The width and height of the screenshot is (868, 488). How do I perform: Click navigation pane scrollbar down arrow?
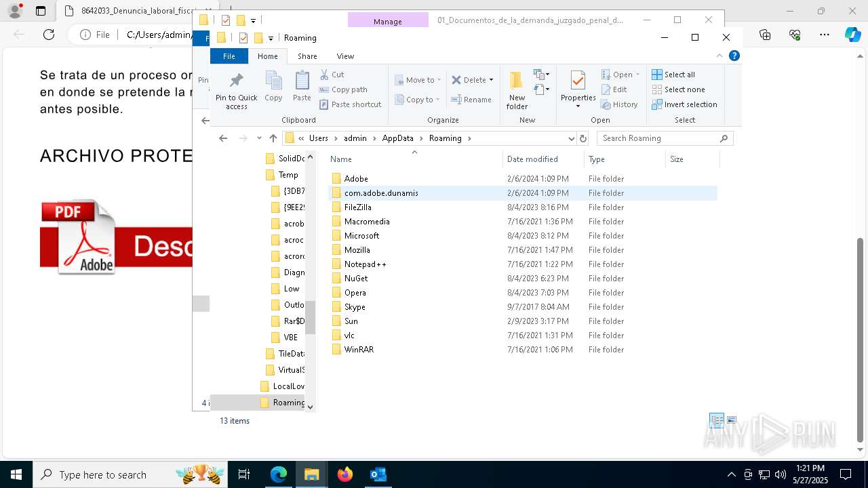click(x=311, y=407)
